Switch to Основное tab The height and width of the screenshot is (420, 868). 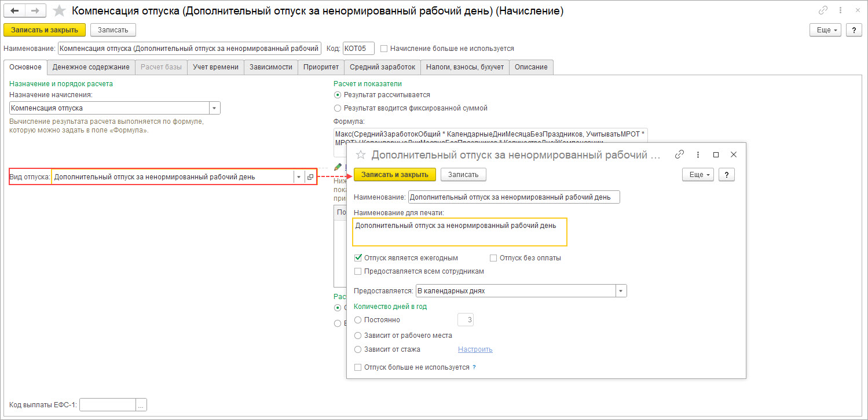coord(25,67)
